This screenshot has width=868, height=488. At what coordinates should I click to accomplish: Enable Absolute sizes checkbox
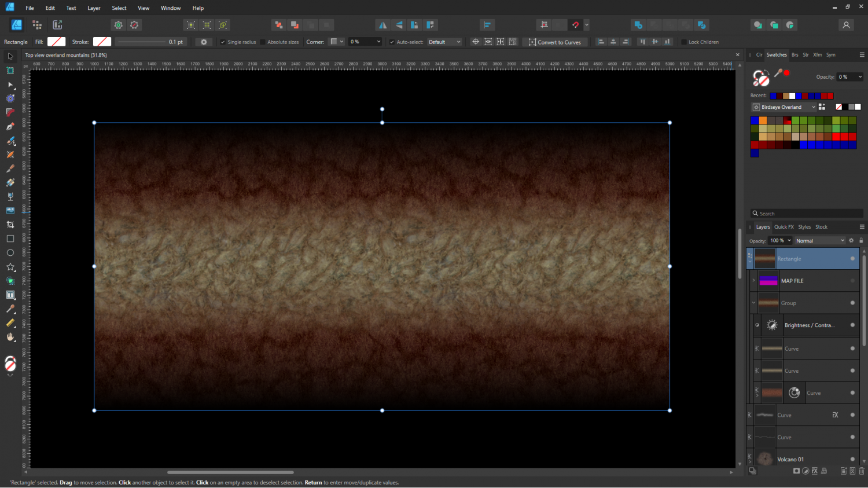pyautogui.click(x=263, y=42)
